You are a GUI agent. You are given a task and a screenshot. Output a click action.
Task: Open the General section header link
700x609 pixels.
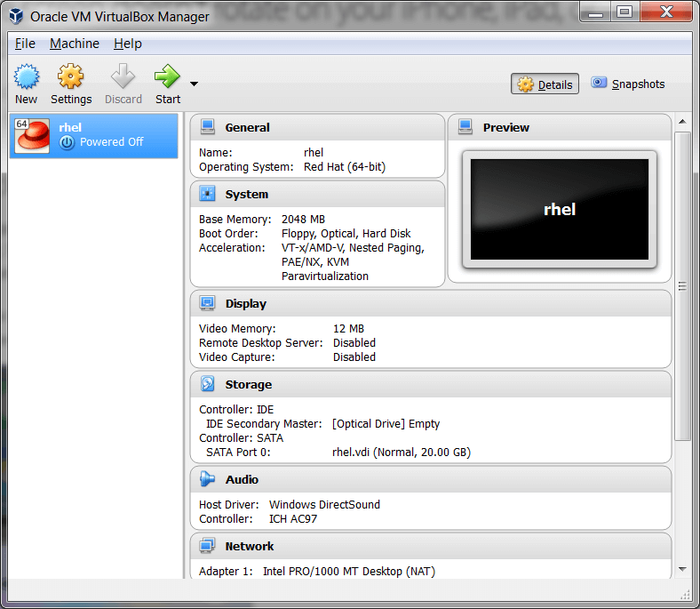point(247,128)
